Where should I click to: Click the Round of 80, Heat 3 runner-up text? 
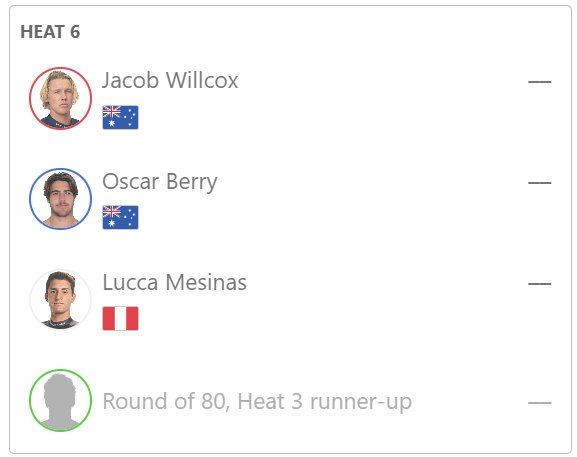[x=257, y=401]
